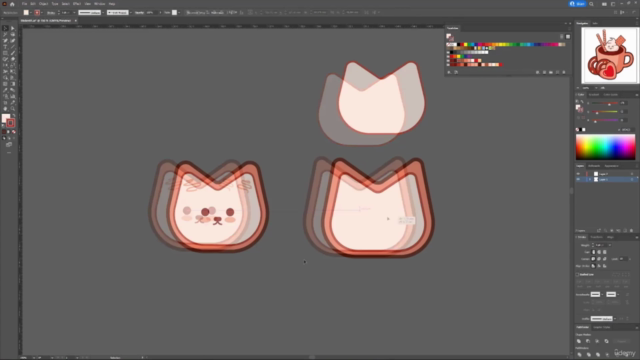Open fill color dropdown in control bar

tap(31, 13)
